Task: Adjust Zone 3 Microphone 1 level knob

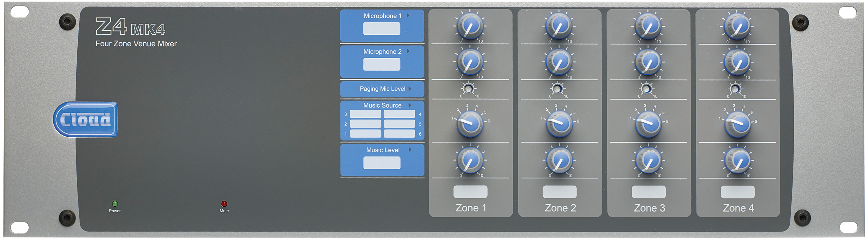Action: click(648, 26)
